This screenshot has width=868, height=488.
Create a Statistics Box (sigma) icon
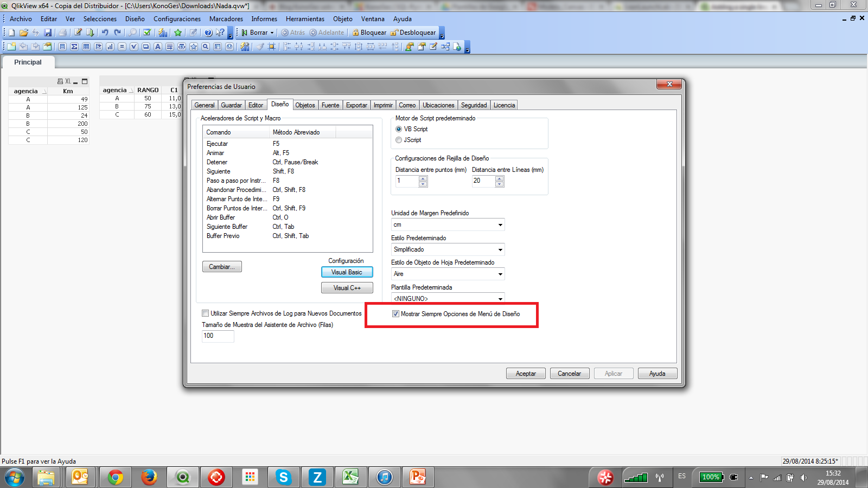point(74,47)
